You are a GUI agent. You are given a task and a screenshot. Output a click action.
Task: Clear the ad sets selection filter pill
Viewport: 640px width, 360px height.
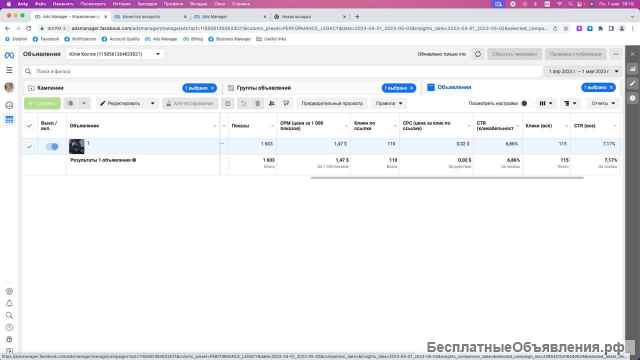(411, 88)
